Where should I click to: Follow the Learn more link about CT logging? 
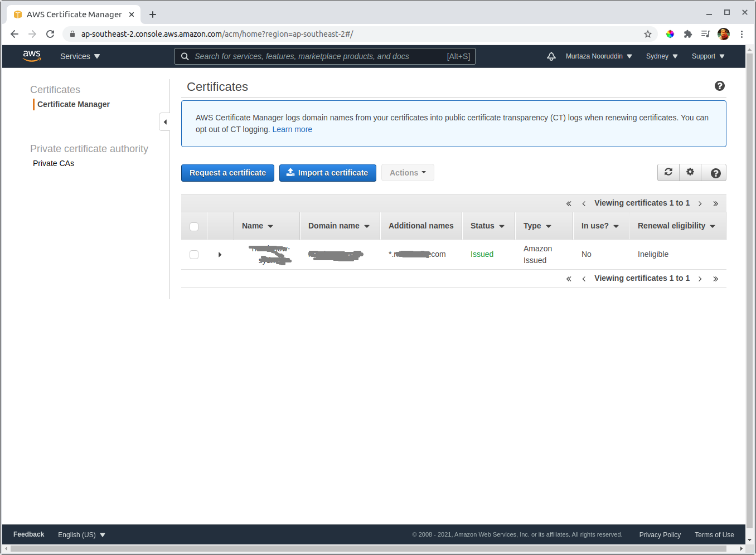(x=292, y=129)
